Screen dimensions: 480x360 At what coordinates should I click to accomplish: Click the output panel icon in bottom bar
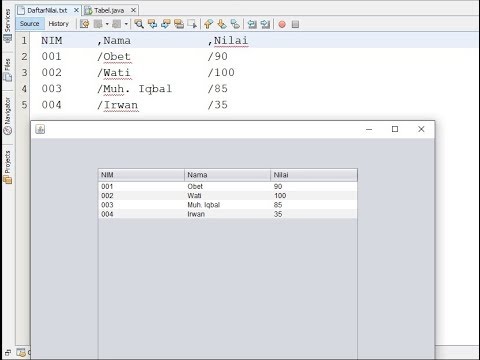pos(21,352)
